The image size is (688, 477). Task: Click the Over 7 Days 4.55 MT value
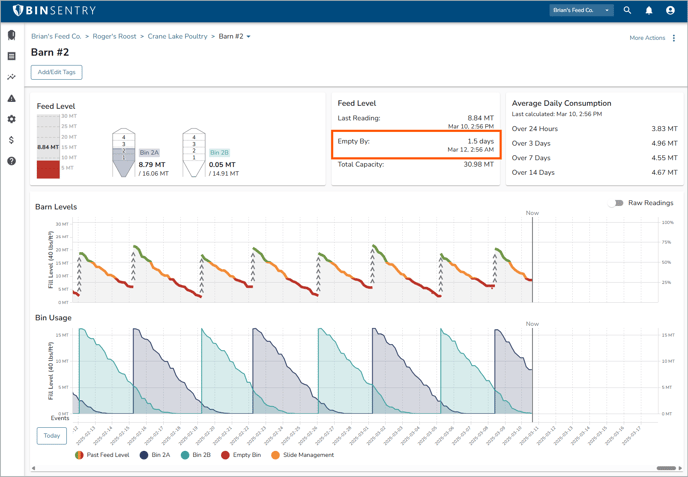(x=664, y=158)
